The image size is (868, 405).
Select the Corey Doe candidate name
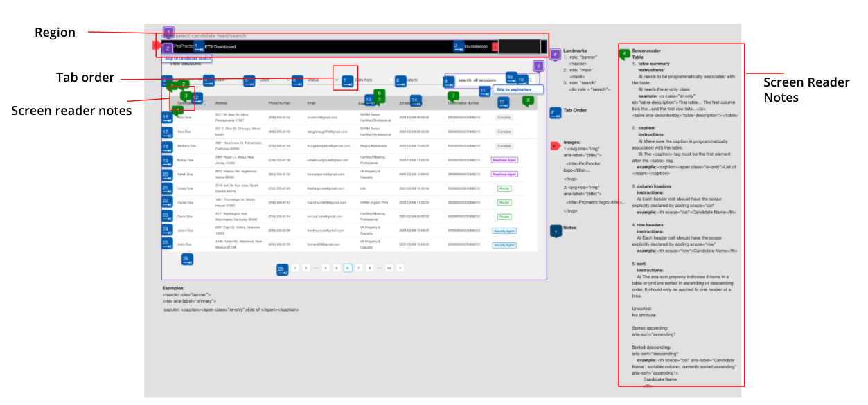coord(185,188)
